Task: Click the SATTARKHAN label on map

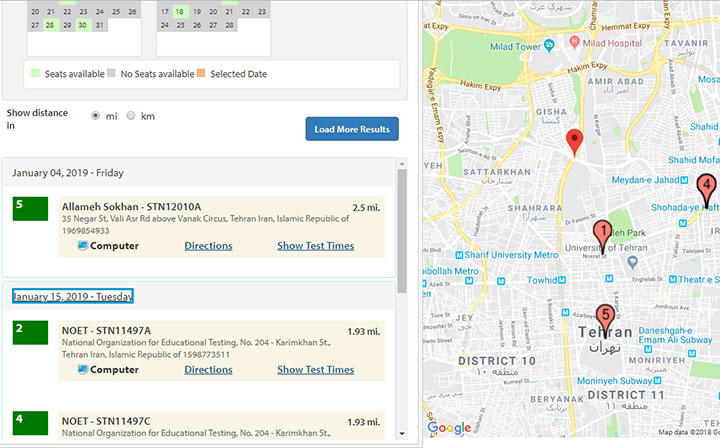Action: tap(497, 172)
